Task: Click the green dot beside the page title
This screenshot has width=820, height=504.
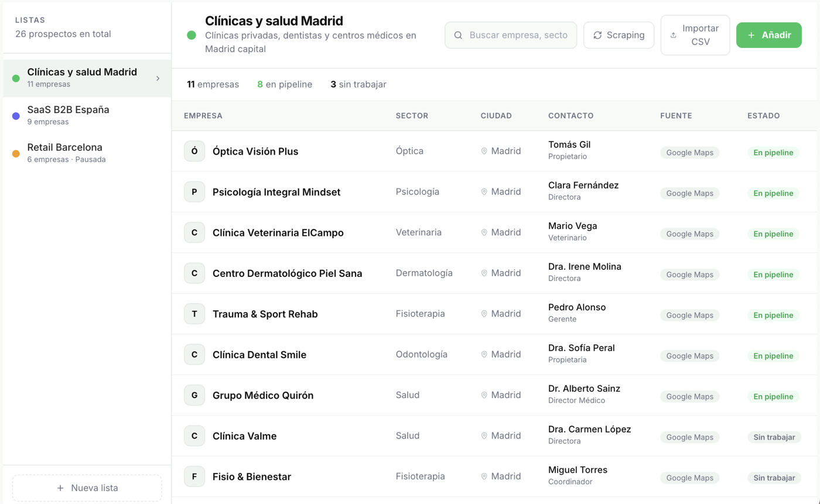Action: (x=192, y=35)
